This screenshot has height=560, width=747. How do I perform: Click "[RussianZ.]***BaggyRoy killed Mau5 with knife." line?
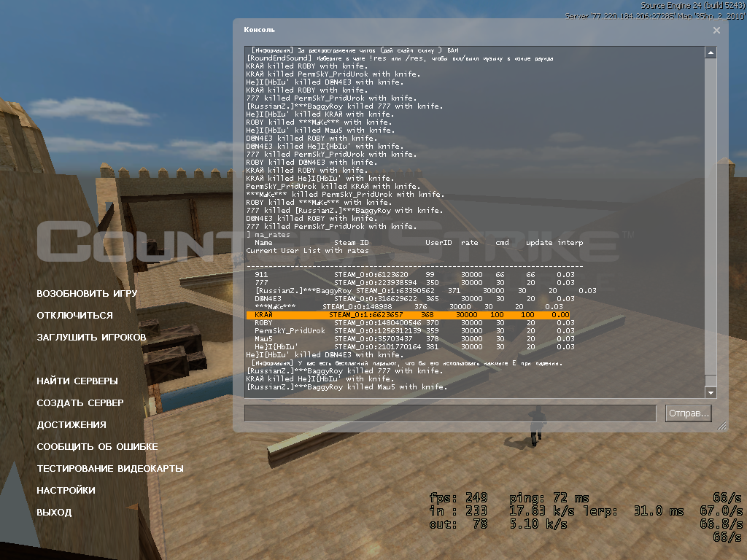(x=347, y=387)
